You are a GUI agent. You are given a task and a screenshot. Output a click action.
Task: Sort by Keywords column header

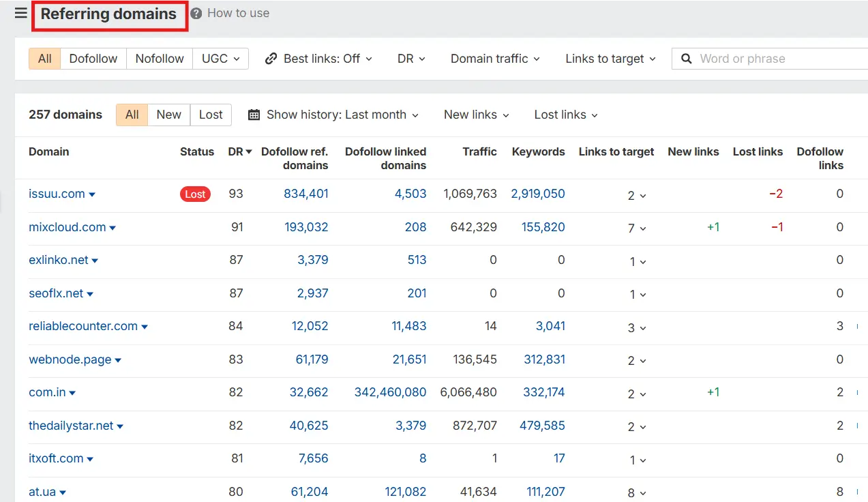coord(539,151)
